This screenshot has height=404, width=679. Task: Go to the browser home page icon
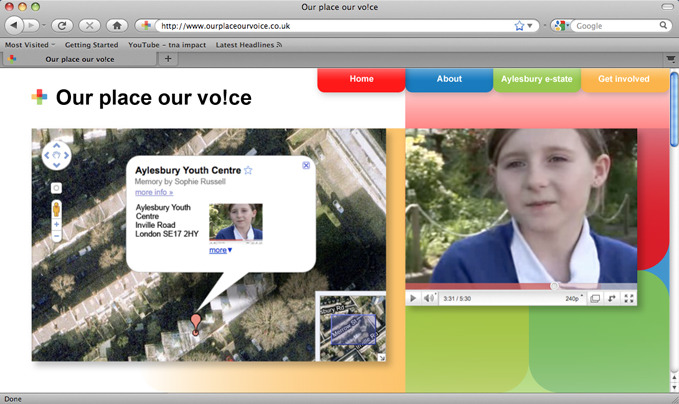pos(117,26)
